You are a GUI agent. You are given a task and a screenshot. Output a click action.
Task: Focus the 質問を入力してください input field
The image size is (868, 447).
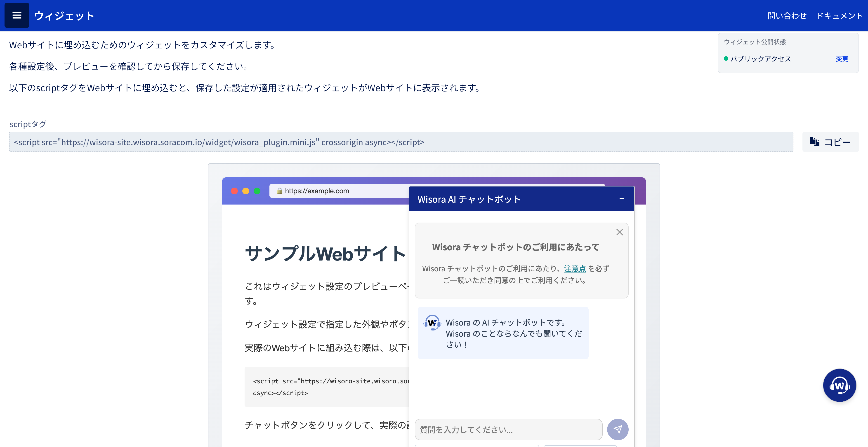508,429
